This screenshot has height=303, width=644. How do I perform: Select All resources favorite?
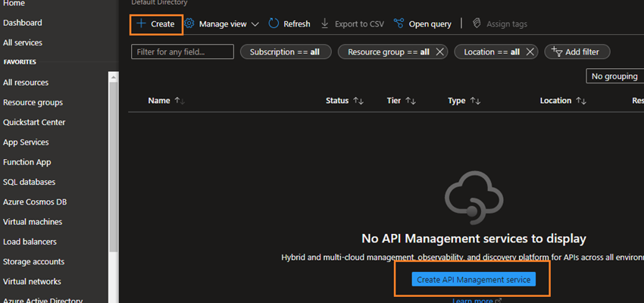point(26,83)
